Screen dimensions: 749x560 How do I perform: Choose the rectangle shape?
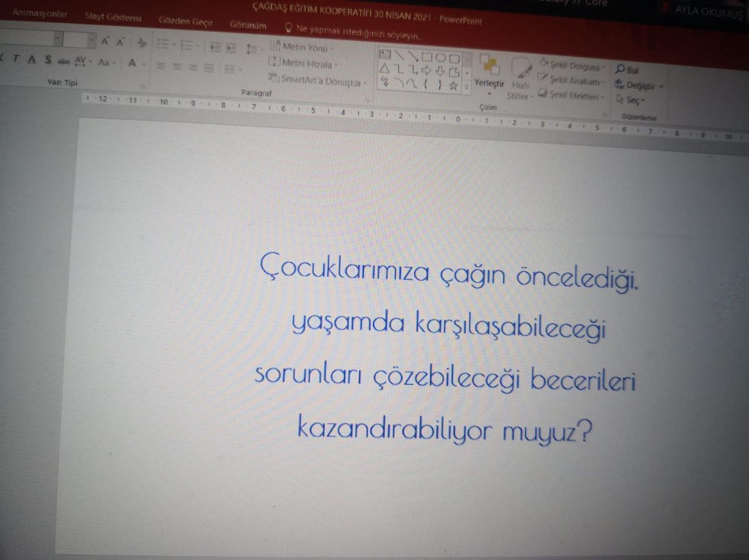coord(427,57)
